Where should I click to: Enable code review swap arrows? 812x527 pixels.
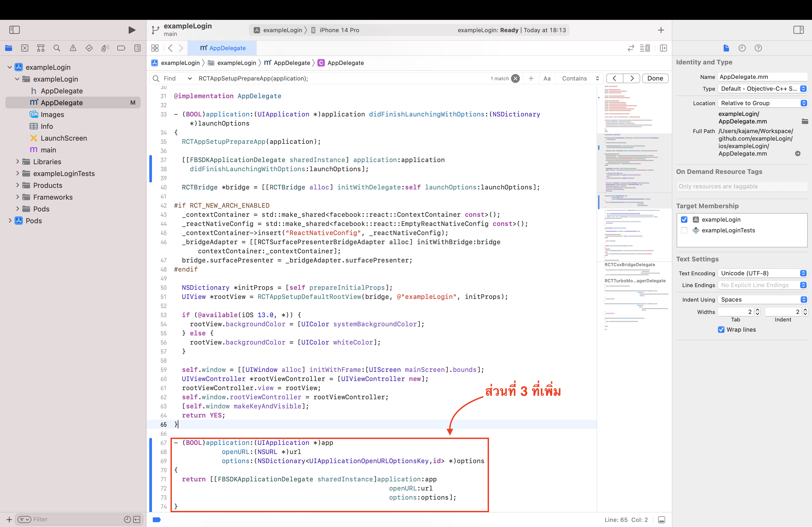631,48
